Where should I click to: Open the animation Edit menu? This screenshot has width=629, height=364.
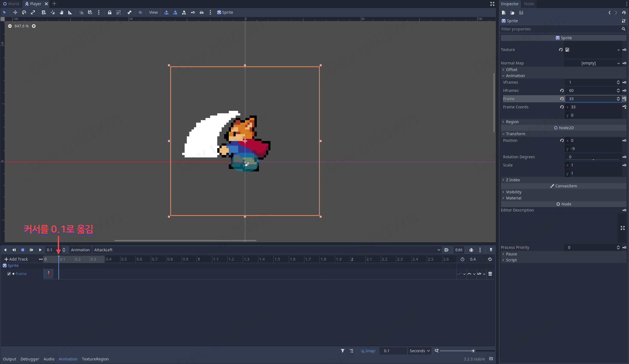pyautogui.click(x=459, y=250)
